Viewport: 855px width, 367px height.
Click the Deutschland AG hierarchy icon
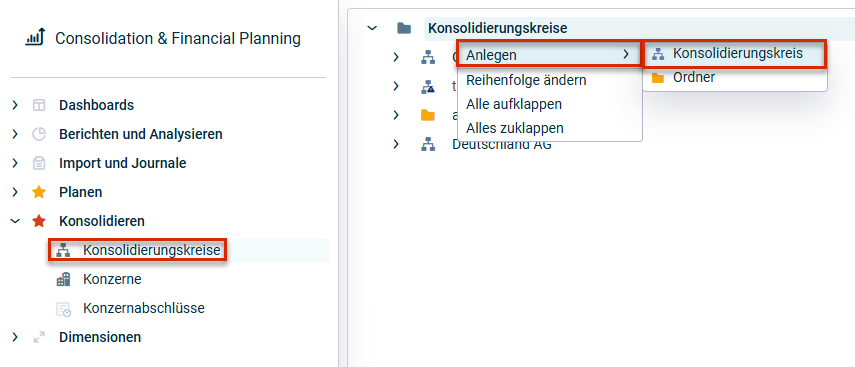pyautogui.click(x=428, y=145)
